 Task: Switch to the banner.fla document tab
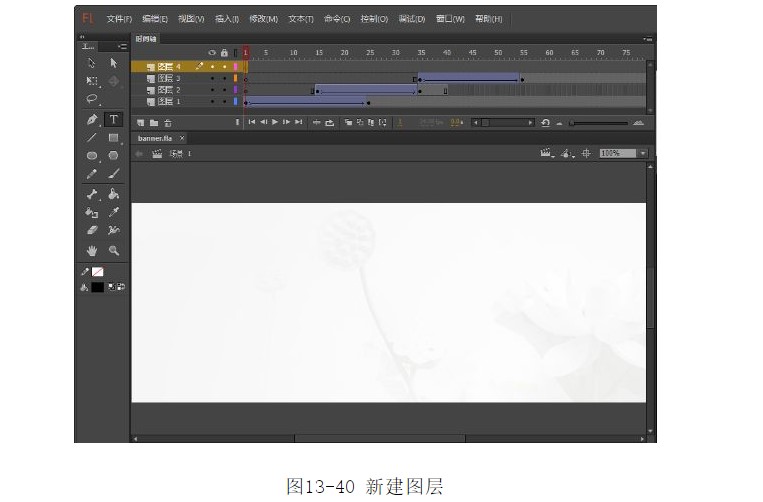[x=157, y=137]
